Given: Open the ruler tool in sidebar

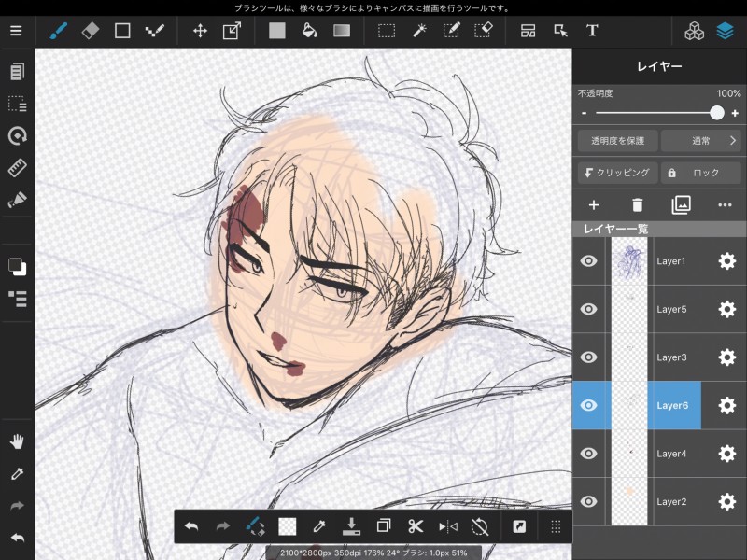Looking at the screenshot, I should 17,168.
